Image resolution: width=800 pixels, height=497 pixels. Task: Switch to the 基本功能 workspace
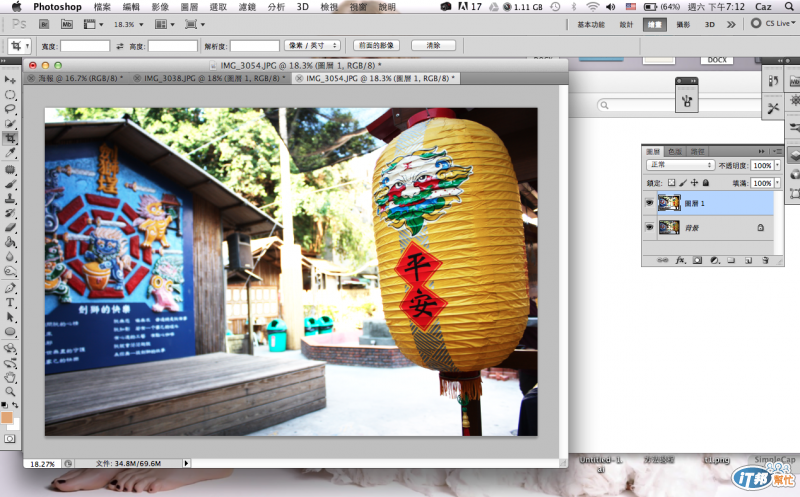click(591, 24)
